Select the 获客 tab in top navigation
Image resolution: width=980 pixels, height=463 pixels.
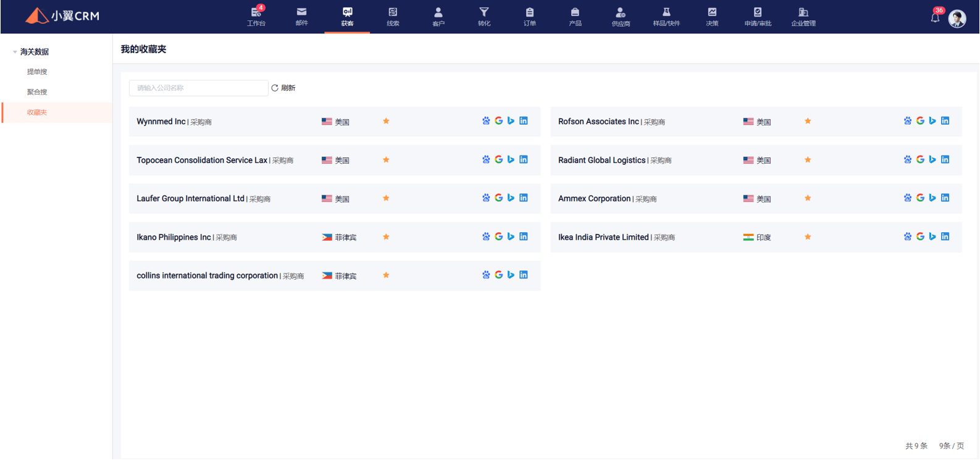point(347,17)
